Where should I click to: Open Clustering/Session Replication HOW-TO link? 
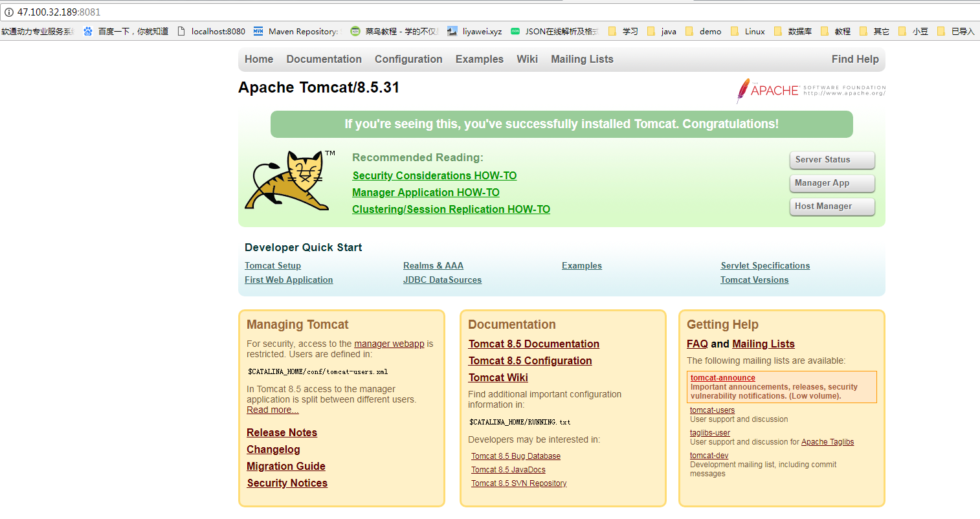coord(451,209)
